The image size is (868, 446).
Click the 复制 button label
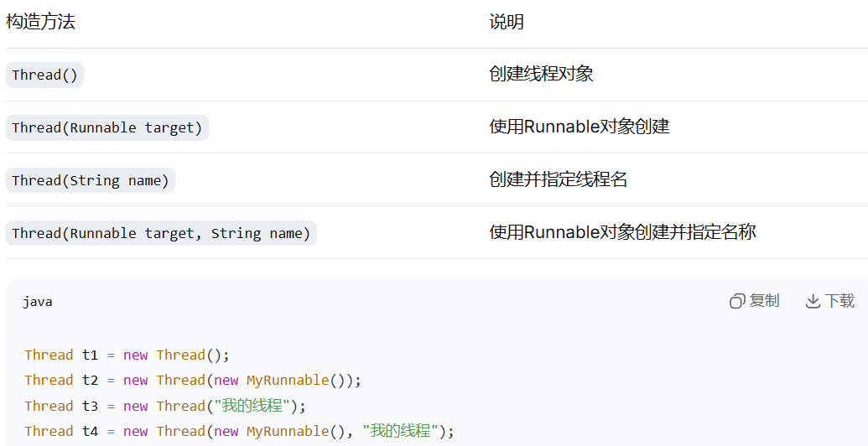(x=765, y=301)
